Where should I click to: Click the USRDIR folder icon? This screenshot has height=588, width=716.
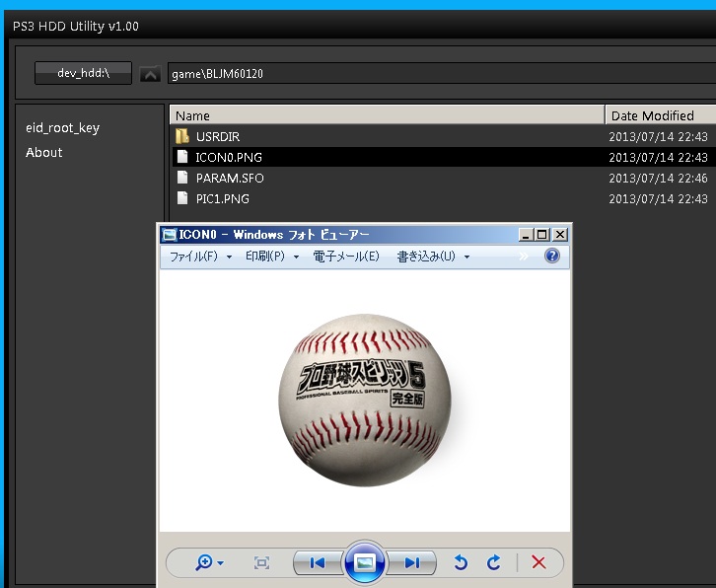pos(182,136)
